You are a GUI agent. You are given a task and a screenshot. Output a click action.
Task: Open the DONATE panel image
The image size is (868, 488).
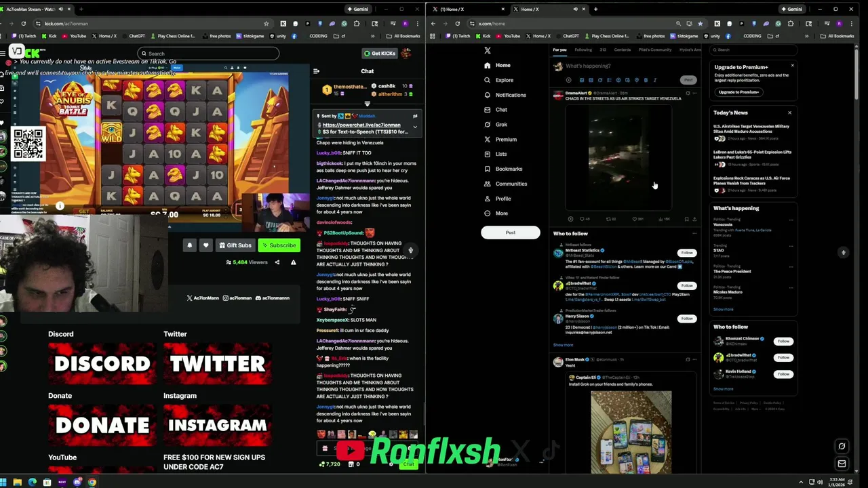coord(102,425)
